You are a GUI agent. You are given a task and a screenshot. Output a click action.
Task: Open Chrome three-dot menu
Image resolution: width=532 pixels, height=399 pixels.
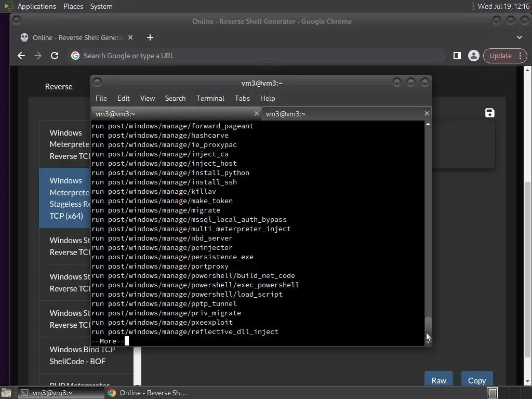point(521,56)
